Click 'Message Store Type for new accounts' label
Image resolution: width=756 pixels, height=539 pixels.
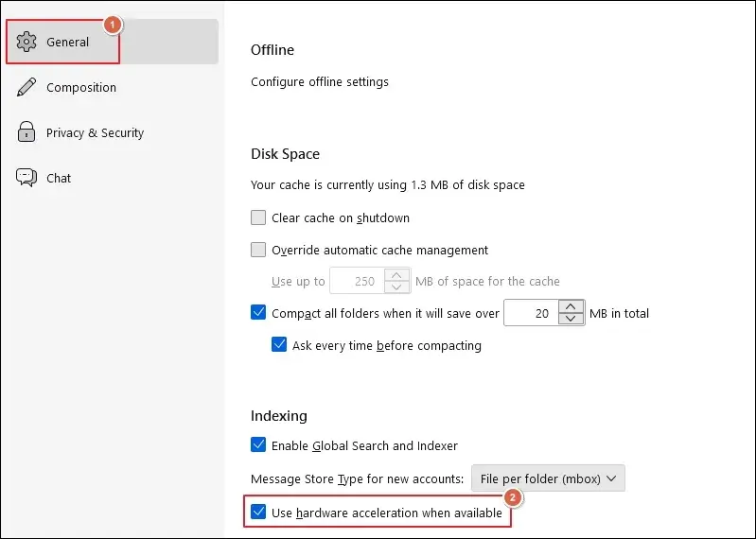(357, 478)
